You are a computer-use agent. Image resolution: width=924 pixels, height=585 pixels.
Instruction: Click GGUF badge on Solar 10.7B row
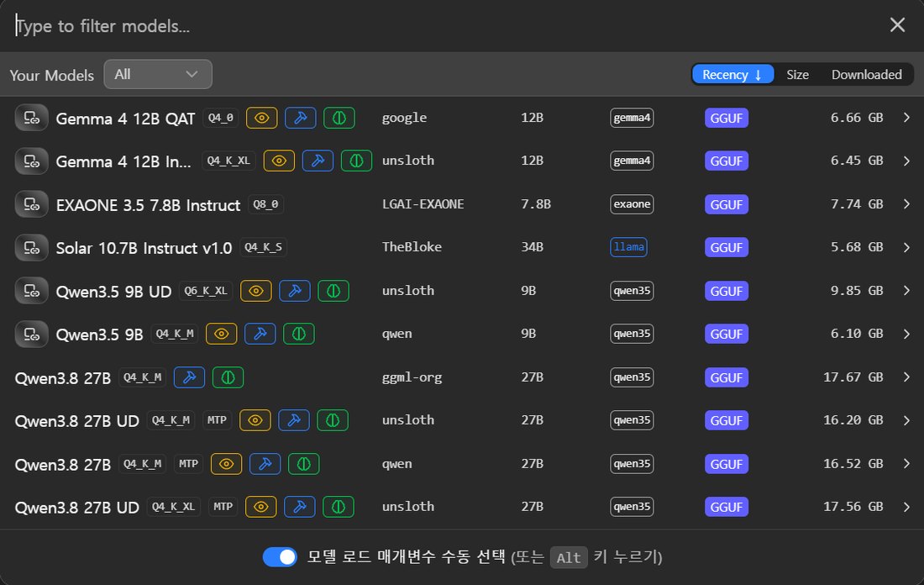(727, 248)
